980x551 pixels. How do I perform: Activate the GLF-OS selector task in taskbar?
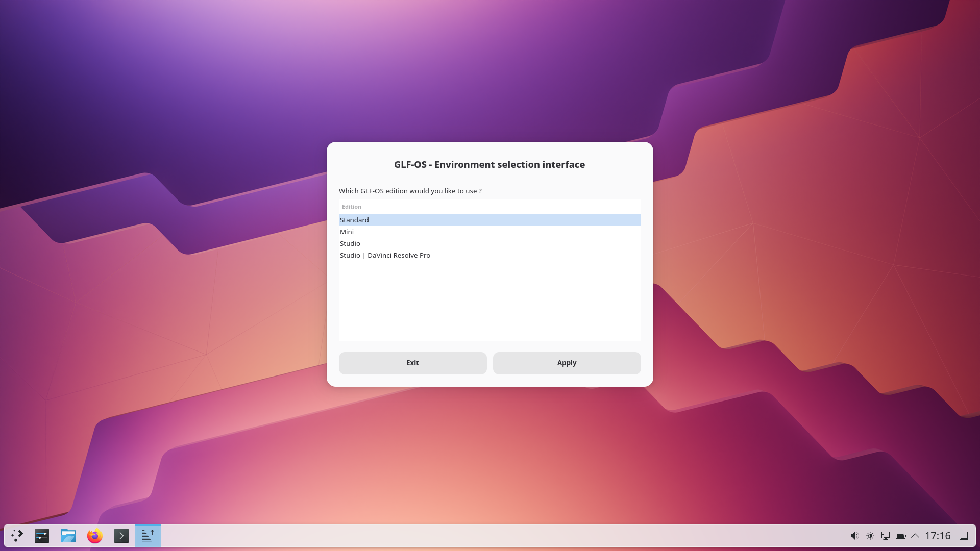point(148,536)
